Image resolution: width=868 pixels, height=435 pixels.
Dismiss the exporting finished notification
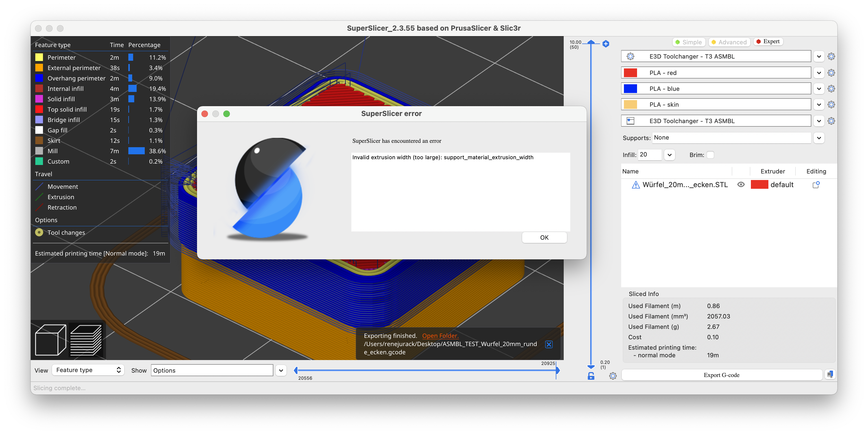[x=549, y=344]
